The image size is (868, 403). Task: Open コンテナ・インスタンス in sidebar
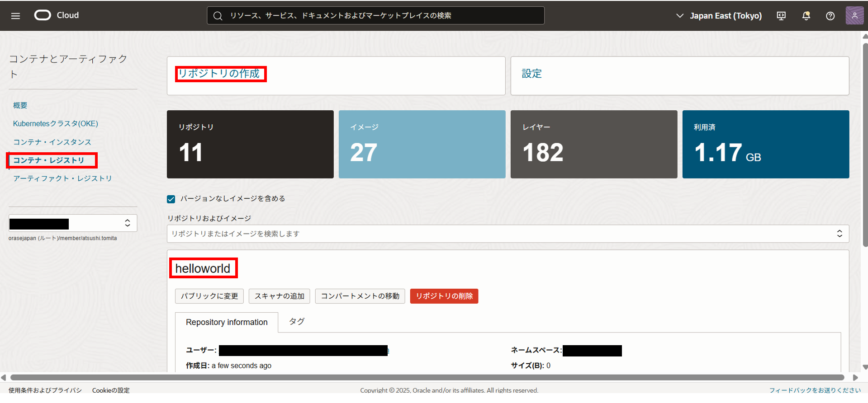coord(52,142)
